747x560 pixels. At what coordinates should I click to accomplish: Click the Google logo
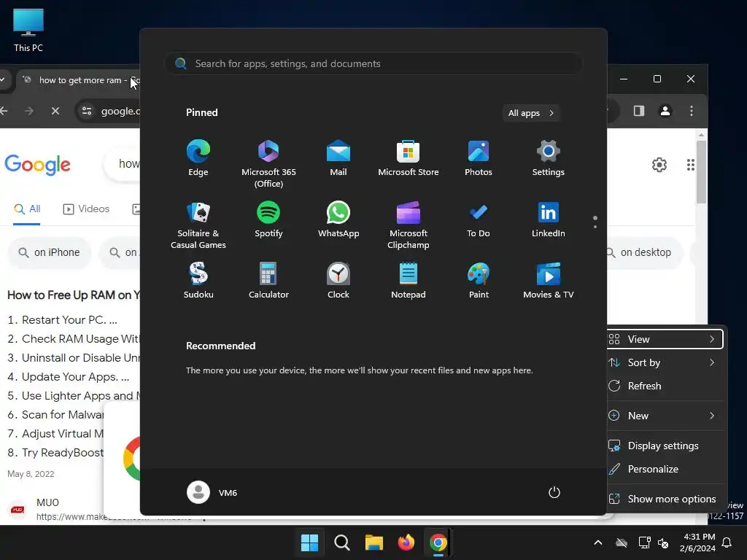tap(38, 165)
